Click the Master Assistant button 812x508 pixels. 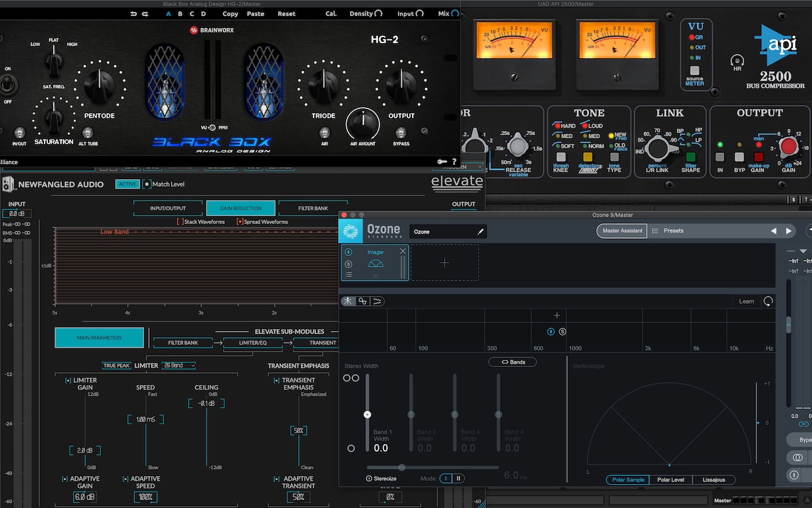[622, 231]
